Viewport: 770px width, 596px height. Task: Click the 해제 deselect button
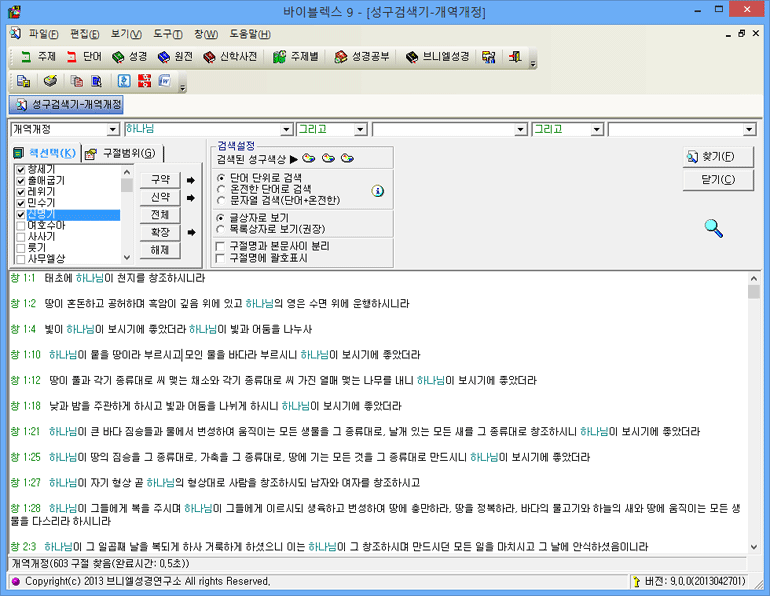pyautogui.click(x=160, y=250)
